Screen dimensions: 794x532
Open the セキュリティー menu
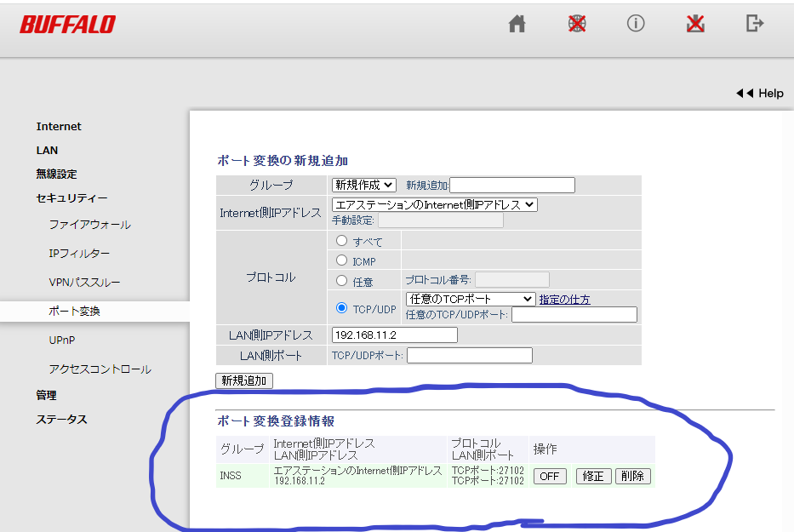click(x=71, y=198)
